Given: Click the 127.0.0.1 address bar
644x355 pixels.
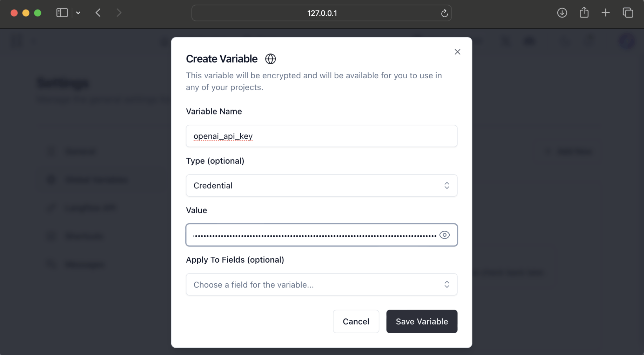Looking at the screenshot, I should tap(321, 13).
